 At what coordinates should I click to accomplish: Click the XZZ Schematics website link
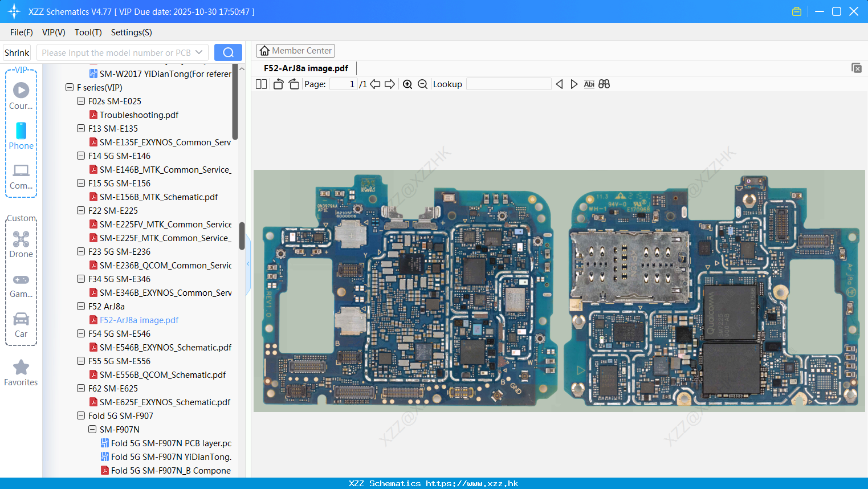[472, 483]
